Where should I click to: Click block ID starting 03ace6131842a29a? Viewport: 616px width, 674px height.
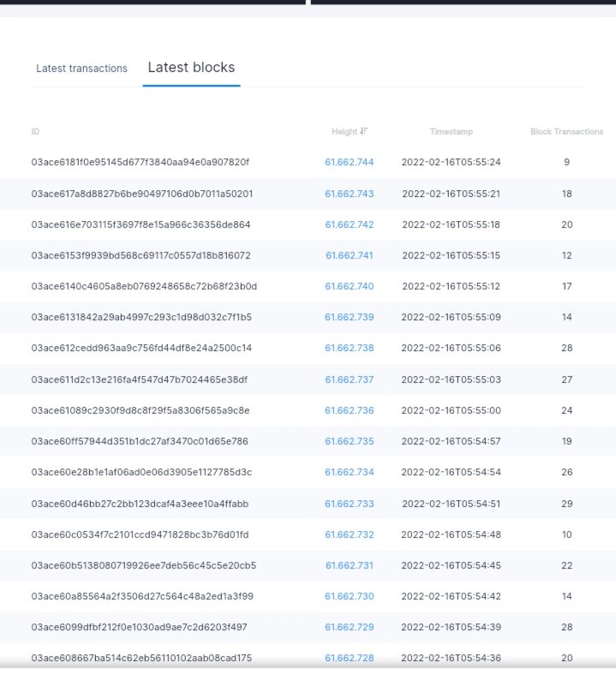(141, 317)
